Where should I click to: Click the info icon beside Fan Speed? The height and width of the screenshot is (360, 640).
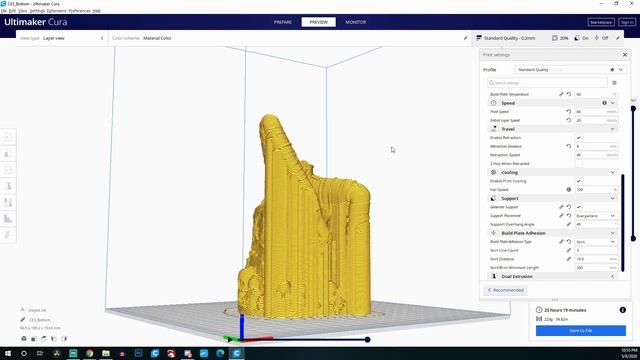[569, 189]
